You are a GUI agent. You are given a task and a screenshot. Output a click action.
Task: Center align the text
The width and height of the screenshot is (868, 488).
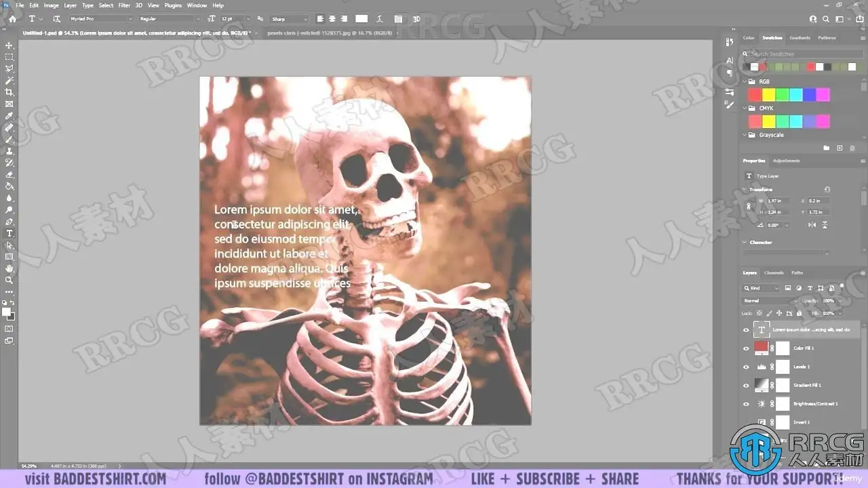(332, 19)
